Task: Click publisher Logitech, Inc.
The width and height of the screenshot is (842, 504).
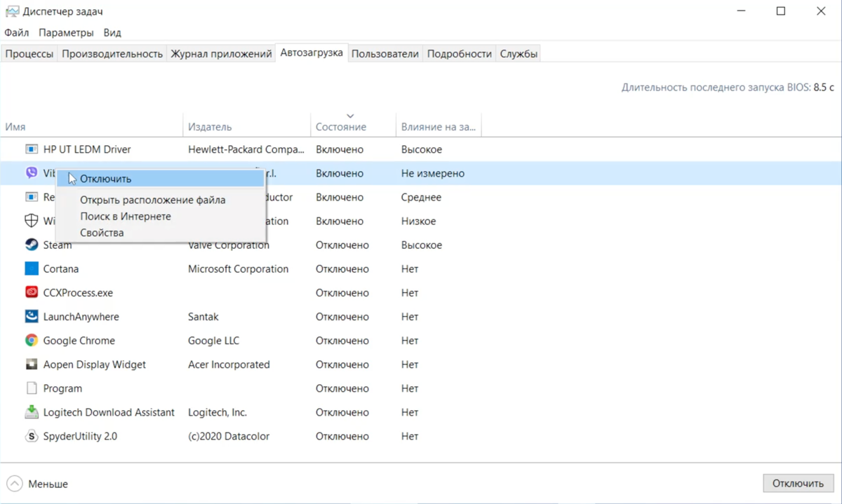Action: coord(218,412)
